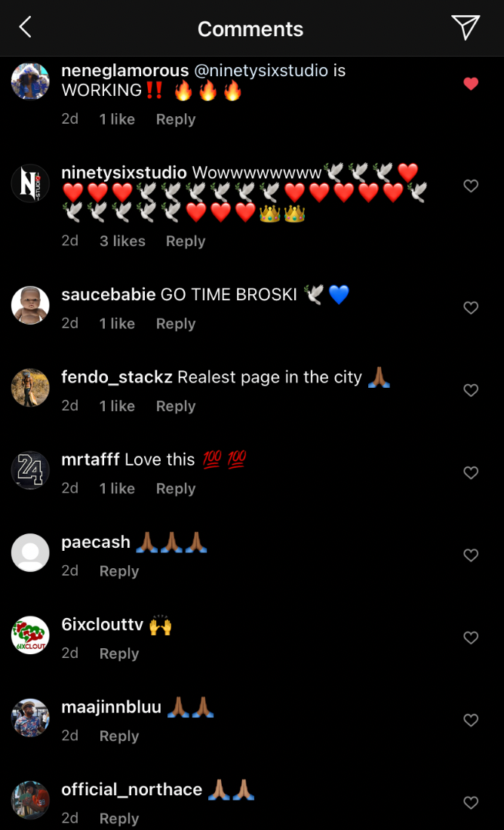Tap heart next to fendo_stackz comment
This screenshot has width=504, height=830.
pyautogui.click(x=471, y=390)
